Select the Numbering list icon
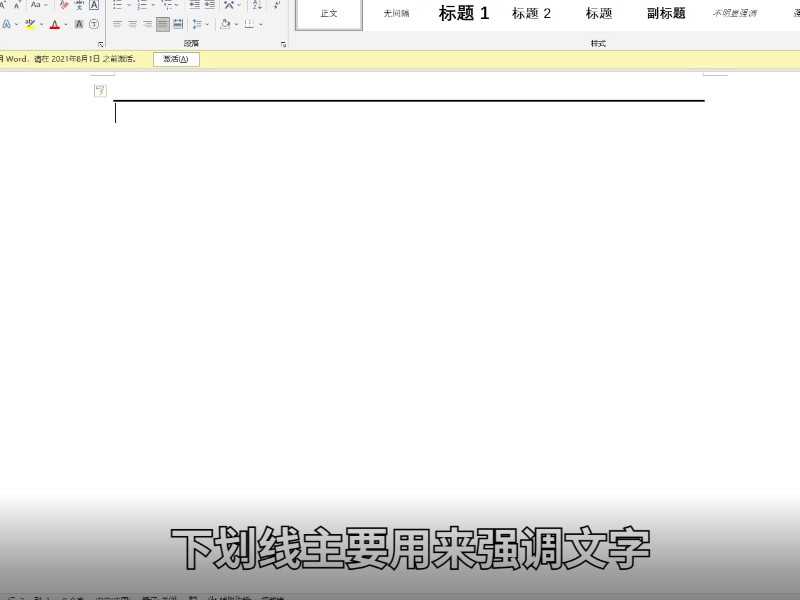The height and width of the screenshot is (600, 800). pos(141,6)
